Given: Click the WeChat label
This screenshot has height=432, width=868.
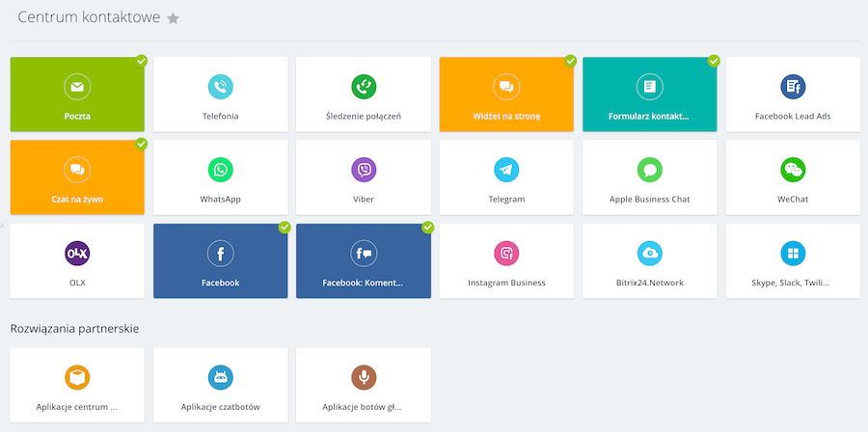Looking at the screenshot, I should (793, 200).
